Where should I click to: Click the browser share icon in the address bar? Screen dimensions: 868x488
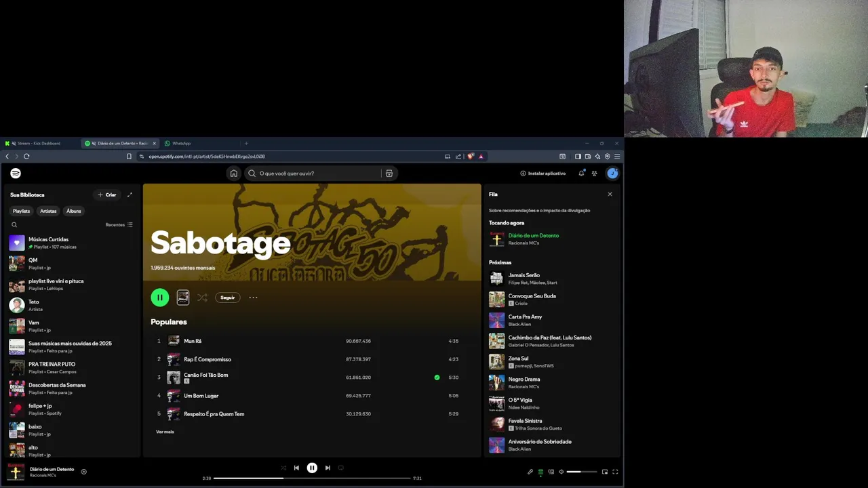click(x=458, y=157)
